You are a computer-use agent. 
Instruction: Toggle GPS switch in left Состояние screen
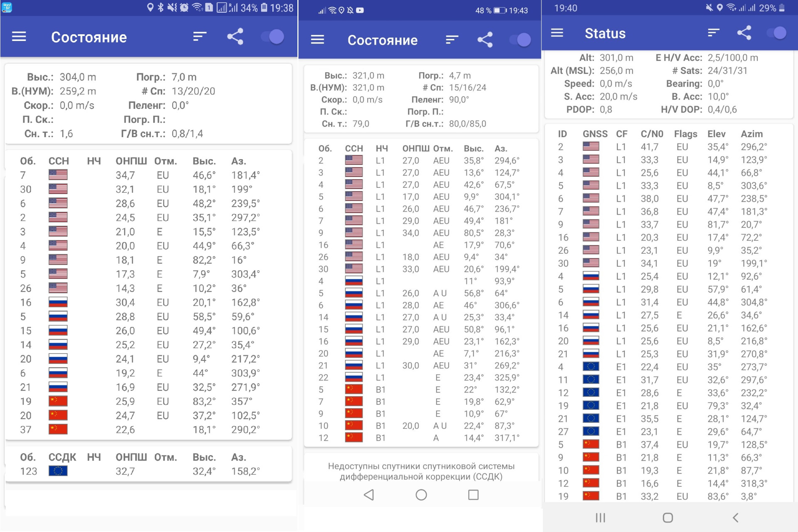pyautogui.click(x=273, y=37)
